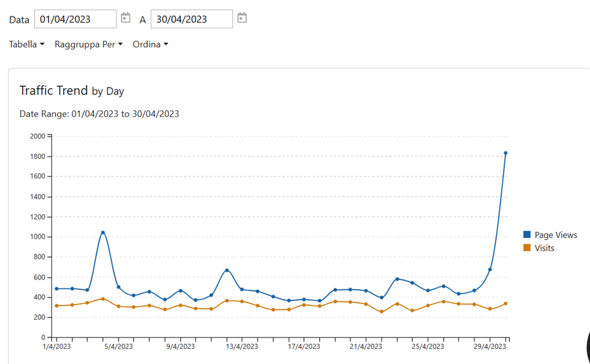
Task: Click the end date field 30/04/2023
Action: click(191, 19)
